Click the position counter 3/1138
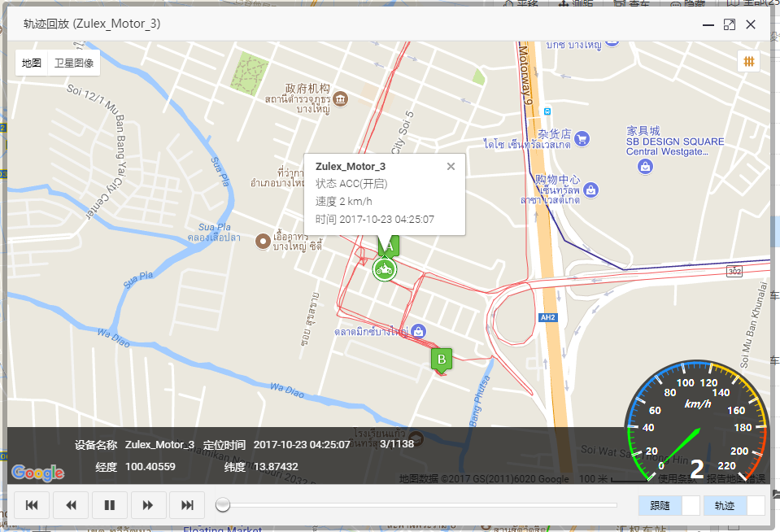Image resolution: width=780 pixels, height=532 pixels. [397, 443]
